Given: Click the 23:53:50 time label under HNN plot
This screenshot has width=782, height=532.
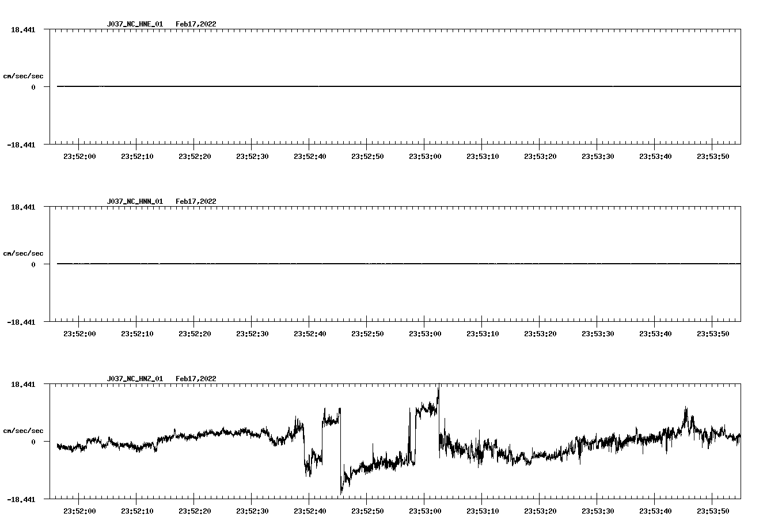Looking at the screenshot, I should click(x=713, y=334).
